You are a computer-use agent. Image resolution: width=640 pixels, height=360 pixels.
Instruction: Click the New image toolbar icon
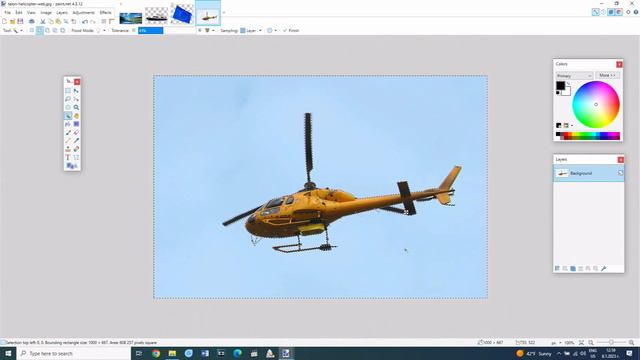pos(5,21)
